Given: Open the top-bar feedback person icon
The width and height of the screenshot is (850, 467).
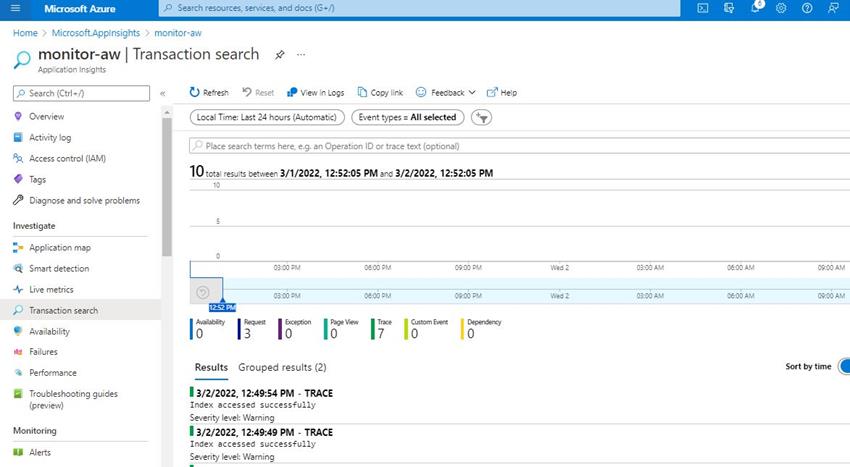Looking at the screenshot, I should (833, 8).
